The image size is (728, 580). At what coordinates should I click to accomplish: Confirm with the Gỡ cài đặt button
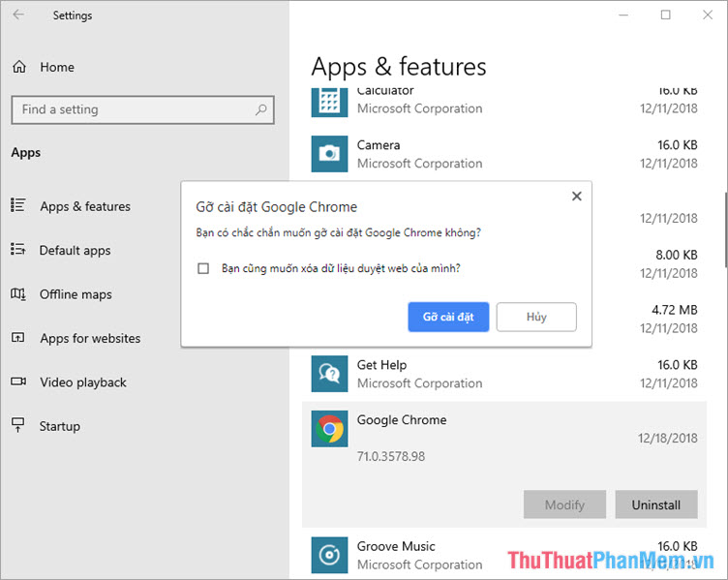pyautogui.click(x=448, y=317)
